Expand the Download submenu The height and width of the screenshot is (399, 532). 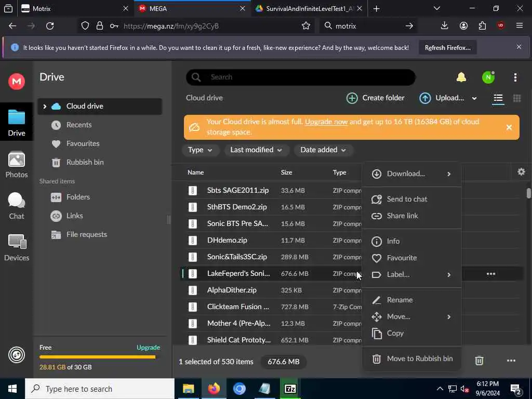tap(448, 174)
